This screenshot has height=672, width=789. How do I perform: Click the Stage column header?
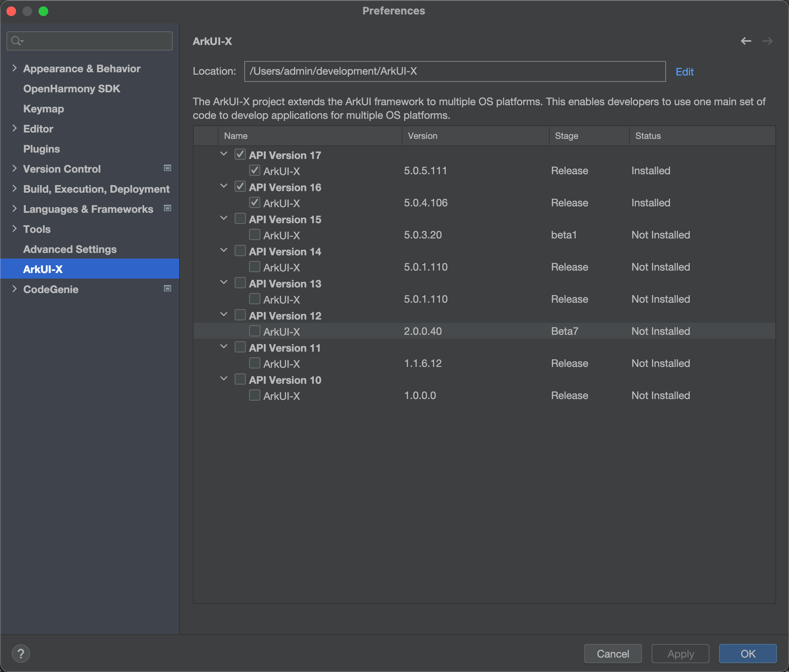pyautogui.click(x=589, y=136)
